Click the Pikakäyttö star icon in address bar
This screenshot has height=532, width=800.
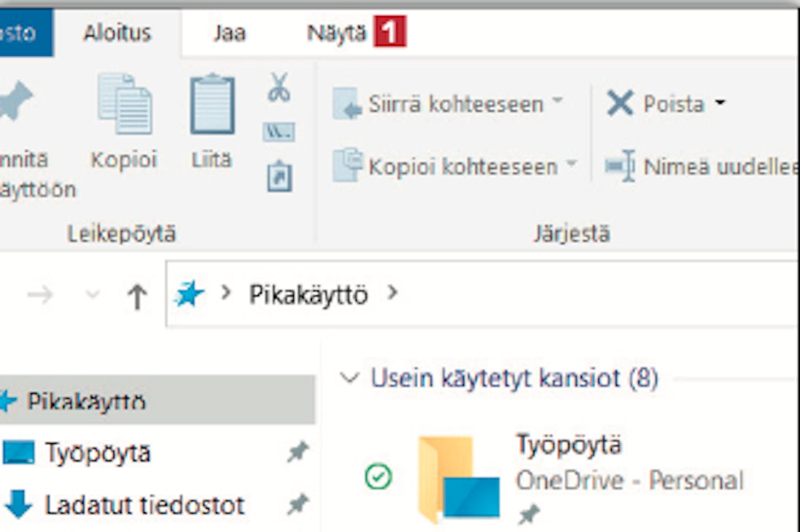tap(189, 294)
